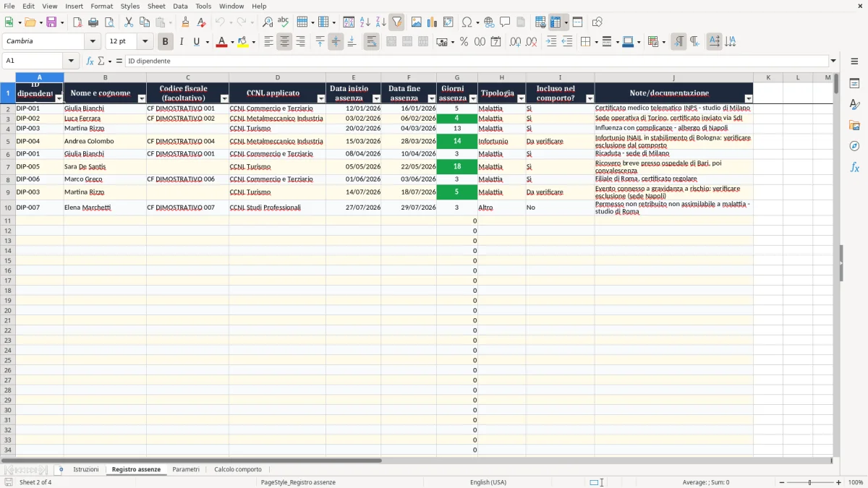This screenshot has width=868, height=488.
Task: Switch to Istruzioni sheet tab
Action: 86,469
